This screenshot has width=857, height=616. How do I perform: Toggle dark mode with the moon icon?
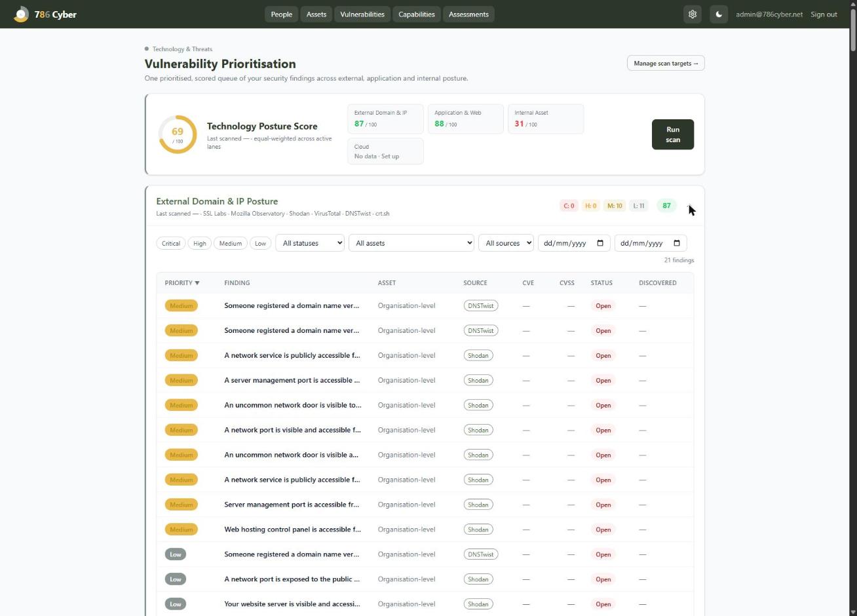pyautogui.click(x=719, y=14)
